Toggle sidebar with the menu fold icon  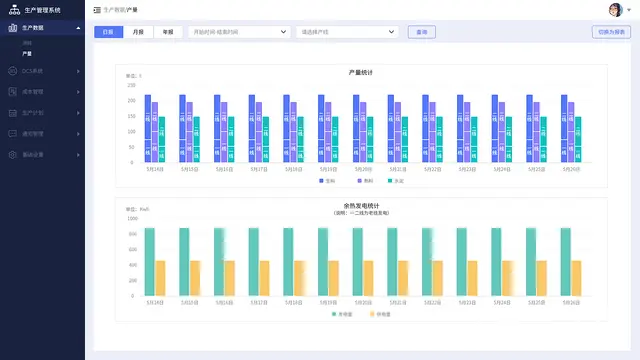click(97, 10)
